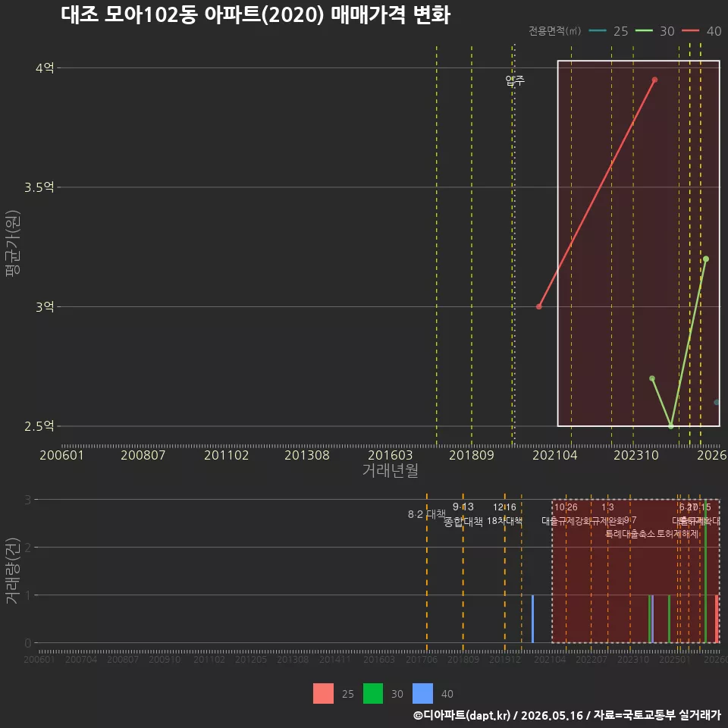Click 201603 label on price chart x-axis
The height and width of the screenshot is (728, 728).
coord(391,455)
